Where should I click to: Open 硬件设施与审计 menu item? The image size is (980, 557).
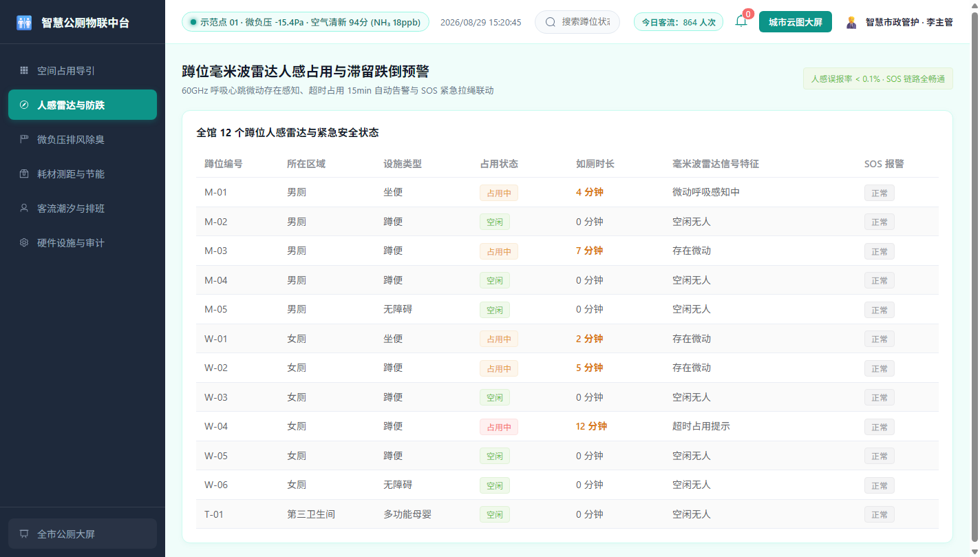[x=83, y=242]
